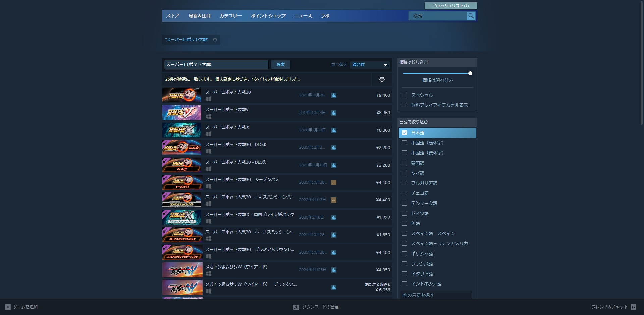Click ゲームを追加 plus icon in the bottom bar

(x=8, y=307)
